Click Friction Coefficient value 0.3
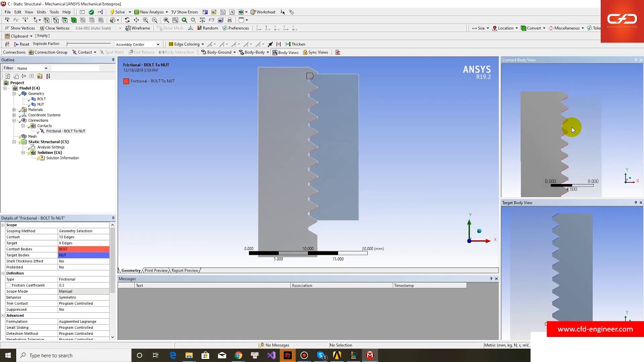 coord(84,286)
